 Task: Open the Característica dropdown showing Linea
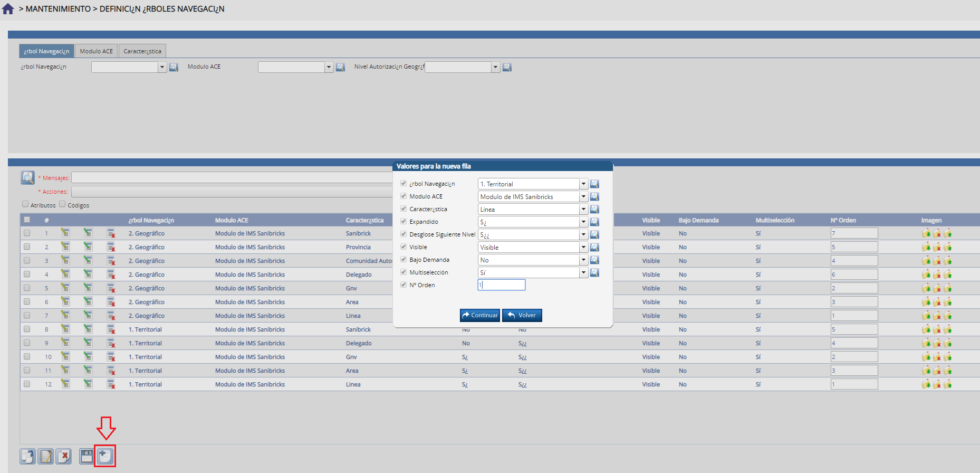click(x=584, y=209)
